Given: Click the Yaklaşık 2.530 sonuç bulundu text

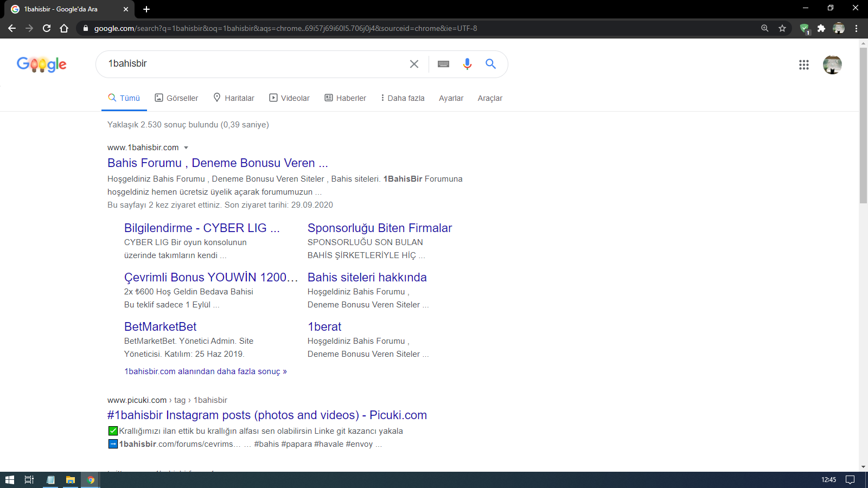Looking at the screenshot, I should pyautogui.click(x=188, y=125).
